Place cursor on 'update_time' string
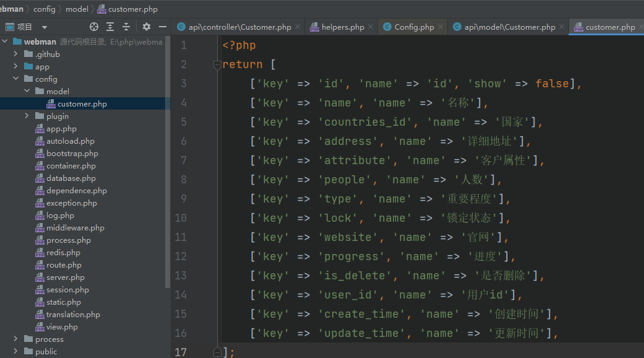 (361, 333)
